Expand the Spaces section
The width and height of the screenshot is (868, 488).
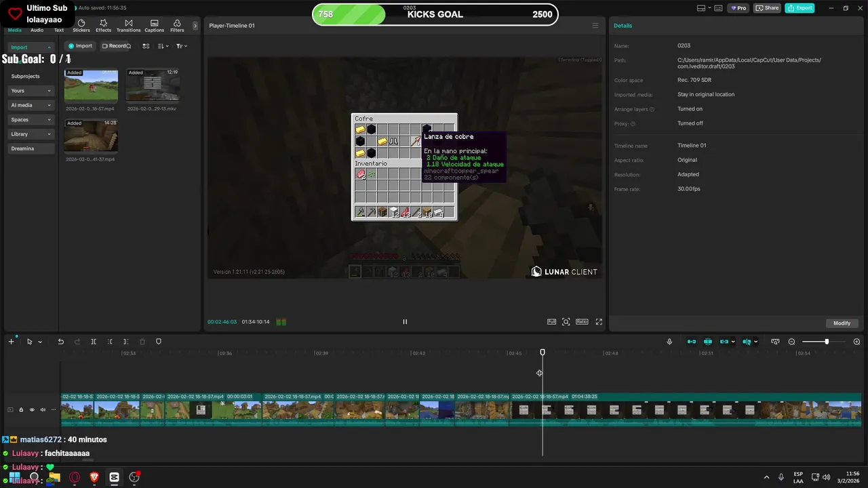click(x=31, y=119)
